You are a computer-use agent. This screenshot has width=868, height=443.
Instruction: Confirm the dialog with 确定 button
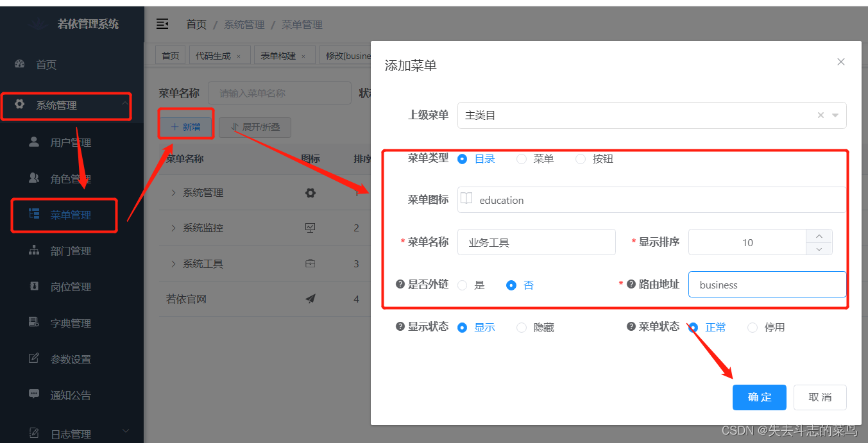click(759, 397)
